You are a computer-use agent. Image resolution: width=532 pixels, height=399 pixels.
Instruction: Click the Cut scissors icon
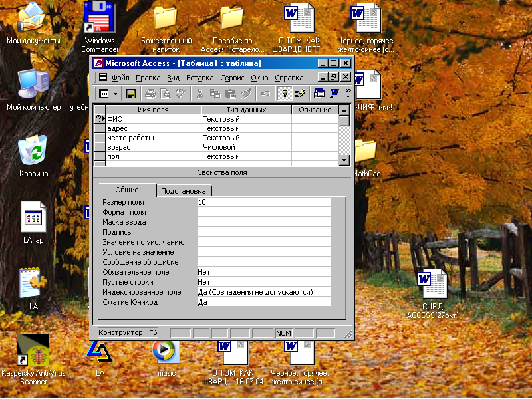click(200, 94)
